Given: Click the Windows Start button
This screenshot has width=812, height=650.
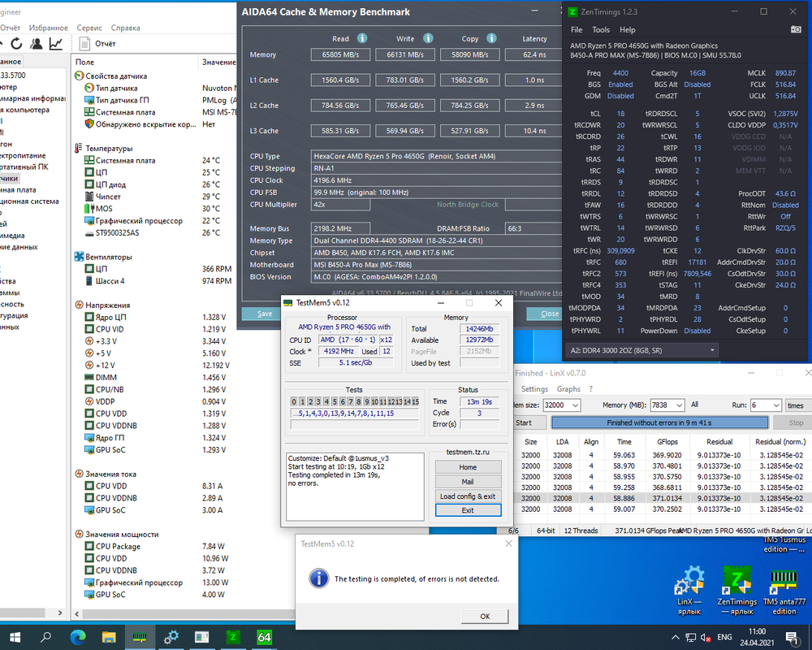Looking at the screenshot, I should pos(15,637).
